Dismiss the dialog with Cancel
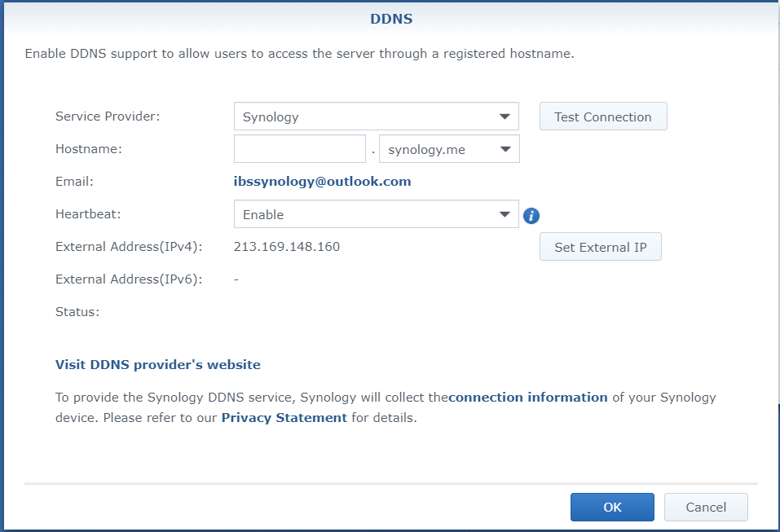Screen dimensions: 780x532 click(706, 507)
